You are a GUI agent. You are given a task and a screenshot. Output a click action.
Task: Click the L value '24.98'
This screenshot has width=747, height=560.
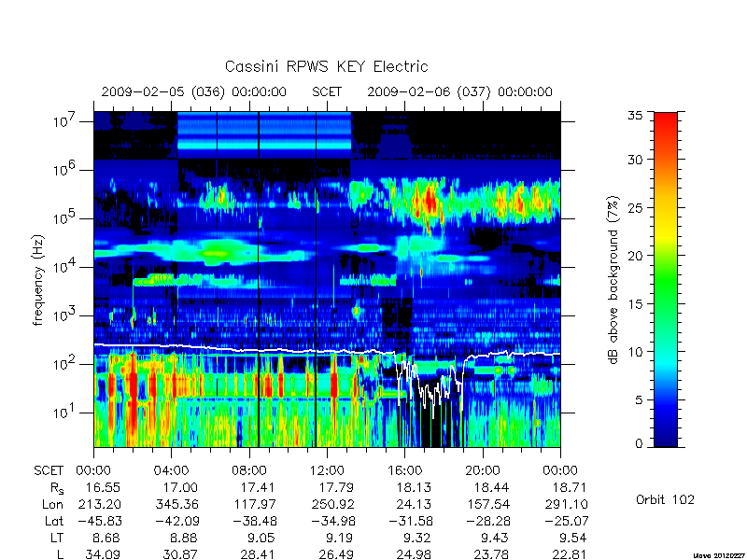414,554
